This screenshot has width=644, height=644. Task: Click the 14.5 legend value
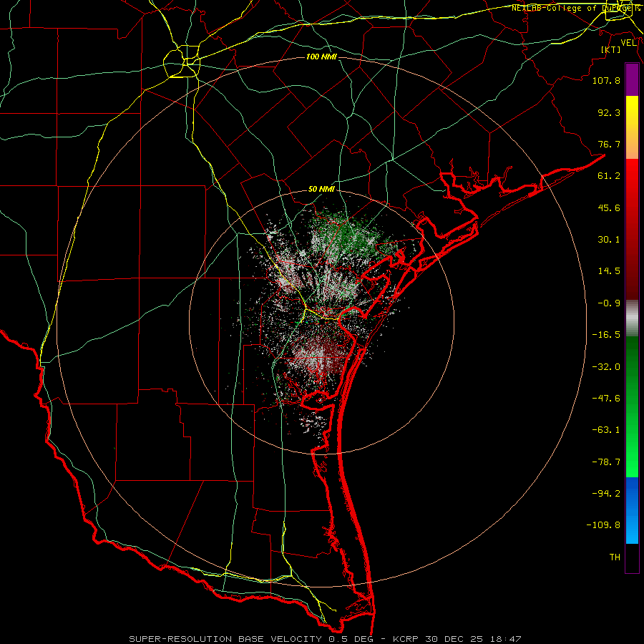[x=609, y=271]
